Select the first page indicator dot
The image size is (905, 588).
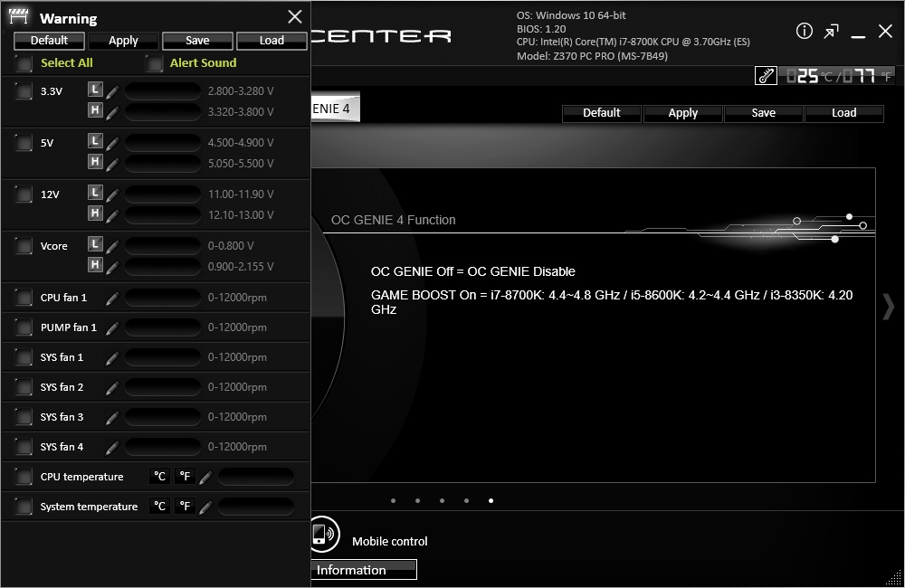point(393,501)
